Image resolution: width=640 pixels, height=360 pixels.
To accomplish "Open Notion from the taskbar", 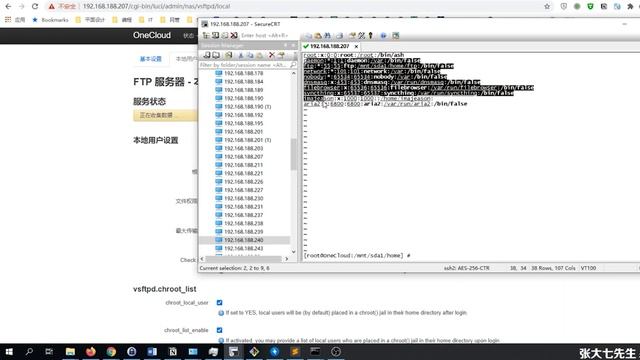I will click(x=173, y=351).
